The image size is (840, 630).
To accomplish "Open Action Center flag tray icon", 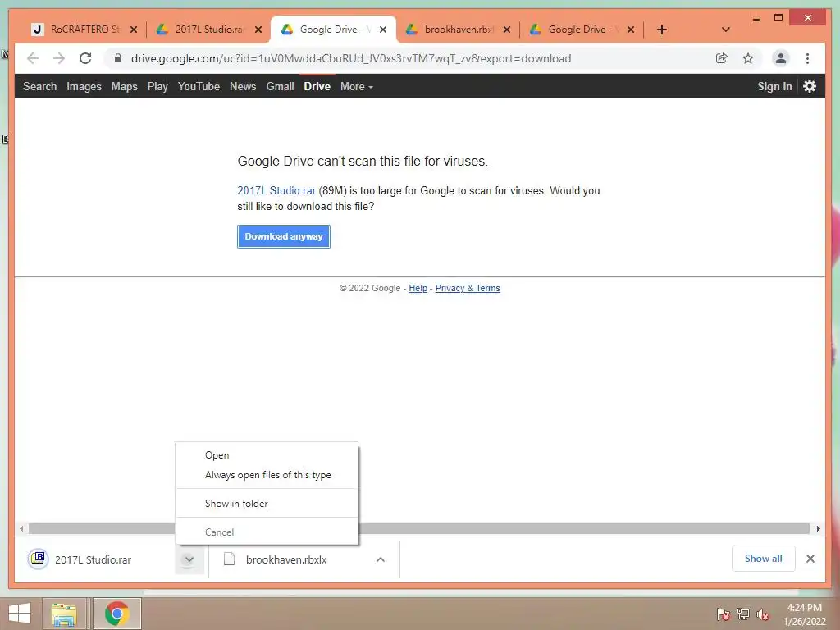I will [723, 614].
